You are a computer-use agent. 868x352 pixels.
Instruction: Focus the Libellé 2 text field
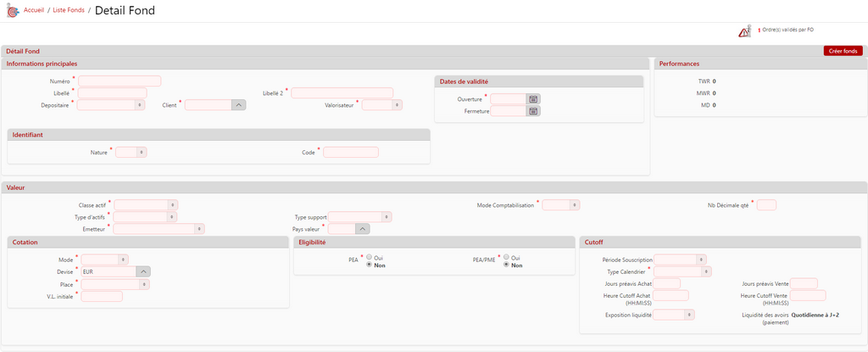[x=342, y=93]
